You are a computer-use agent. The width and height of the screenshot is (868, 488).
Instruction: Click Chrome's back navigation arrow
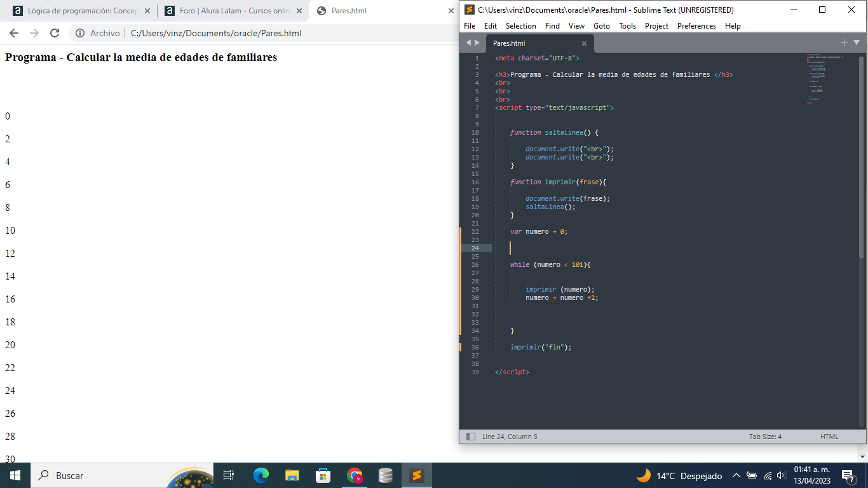[14, 33]
